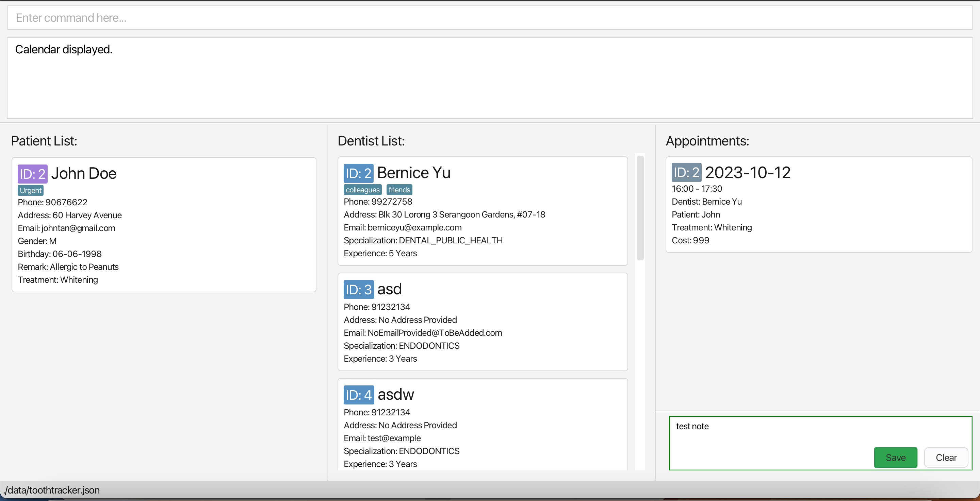Click the toothtracker.json status bar path
Viewport: 980px width, 501px height.
52,490
